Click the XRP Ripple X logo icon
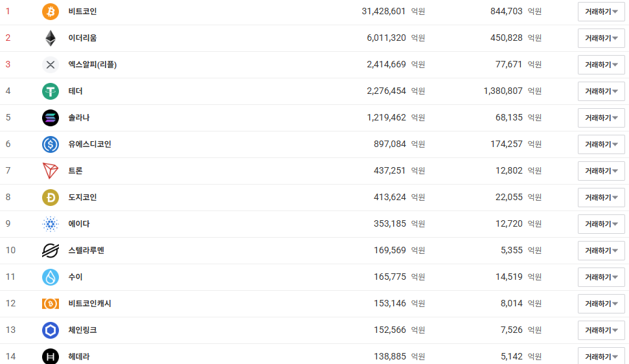The width and height of the screenshot is (629, 364). [50, 65]
